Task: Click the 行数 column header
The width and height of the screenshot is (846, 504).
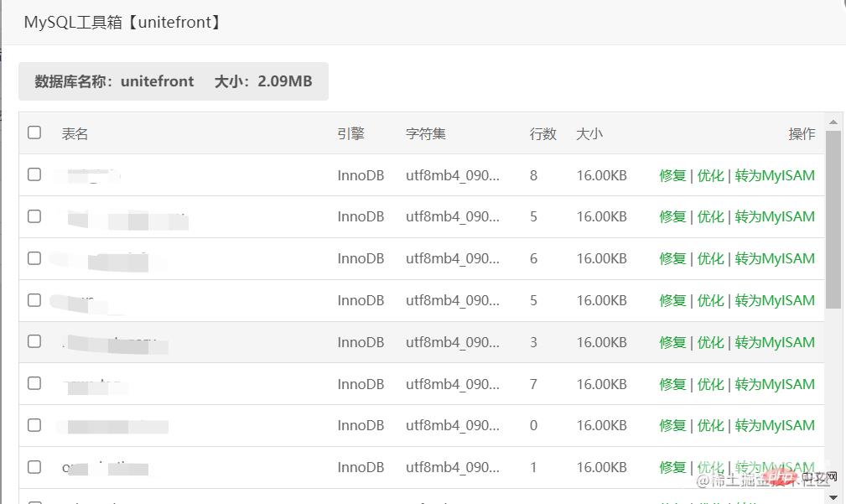Action: pyautogui.click(x=542, y=133)
